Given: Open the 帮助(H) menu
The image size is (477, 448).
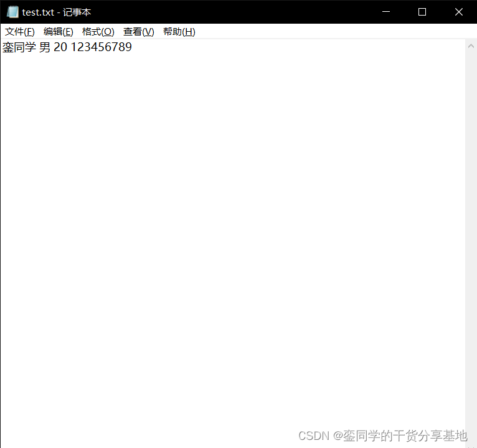Looking at the screenshot, I should pyautogui.click(x=179, y=32).
